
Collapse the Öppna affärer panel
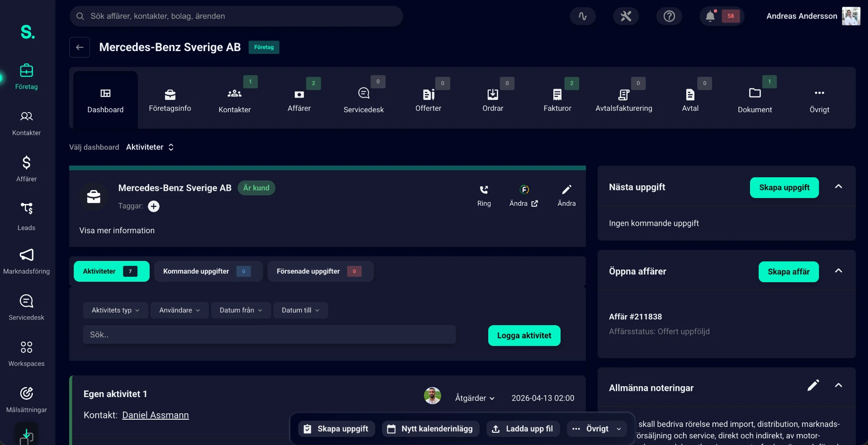tap(838, 271)
